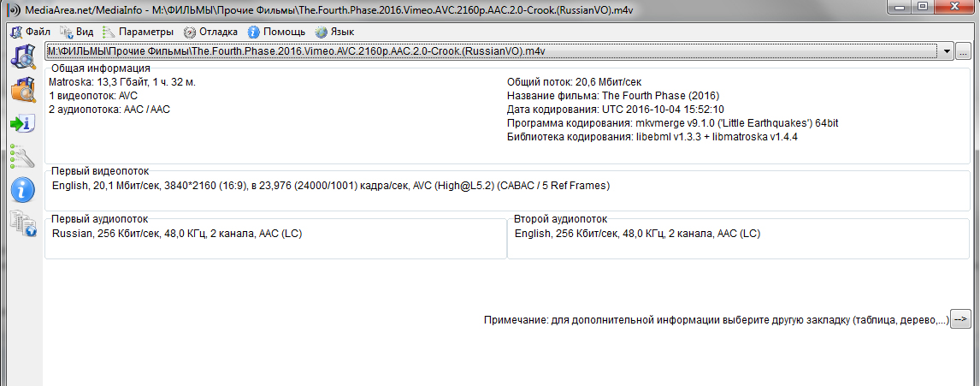Click the bottom documents-and-globe sidebar icon
Viewport: 980px width, 386px height.
[x=21, y=223]
